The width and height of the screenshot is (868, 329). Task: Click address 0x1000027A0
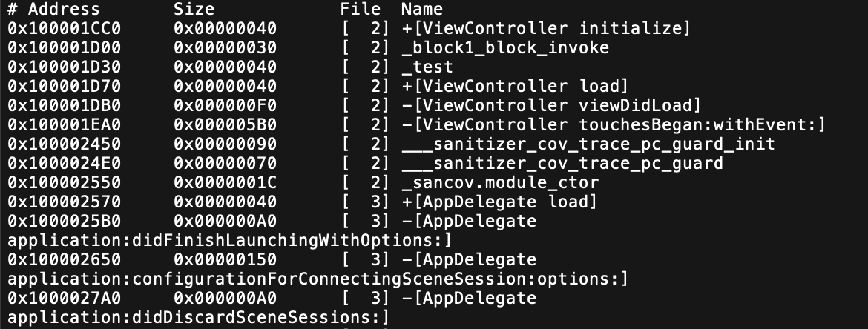tap(65, 299)
